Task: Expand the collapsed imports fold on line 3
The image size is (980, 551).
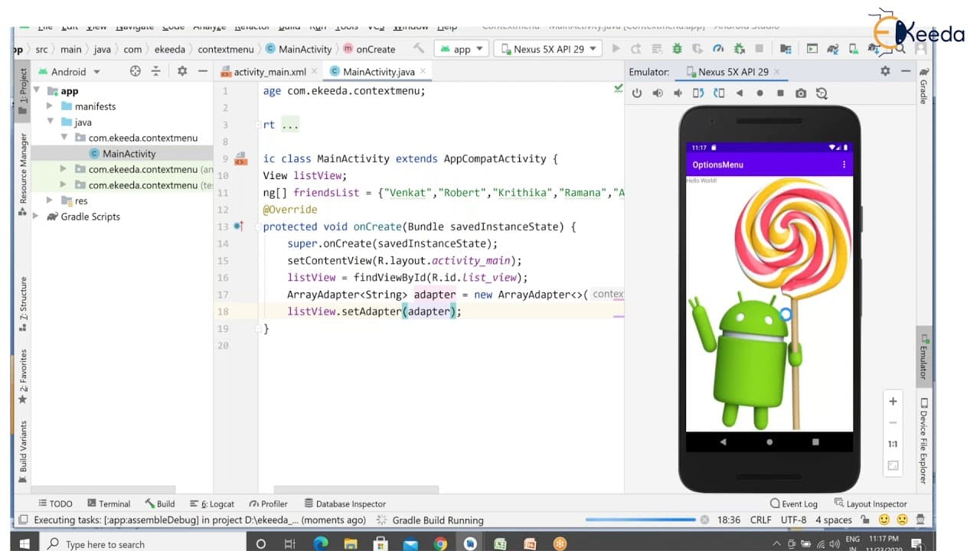Action: pos(289,125)
